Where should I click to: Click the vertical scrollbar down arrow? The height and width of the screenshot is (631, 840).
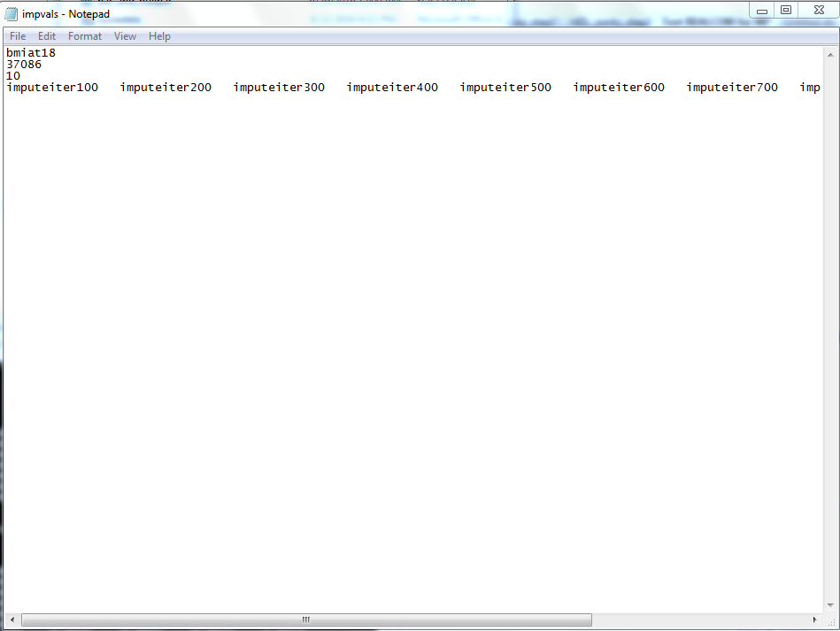pos(829,605)
